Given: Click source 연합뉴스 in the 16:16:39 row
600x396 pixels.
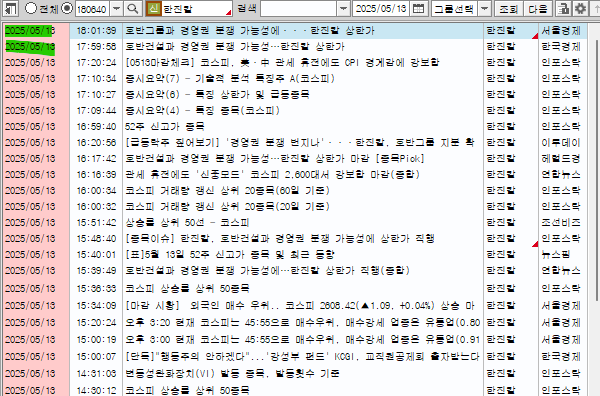Looking at the screenshot, I should (x=561, y=174).
